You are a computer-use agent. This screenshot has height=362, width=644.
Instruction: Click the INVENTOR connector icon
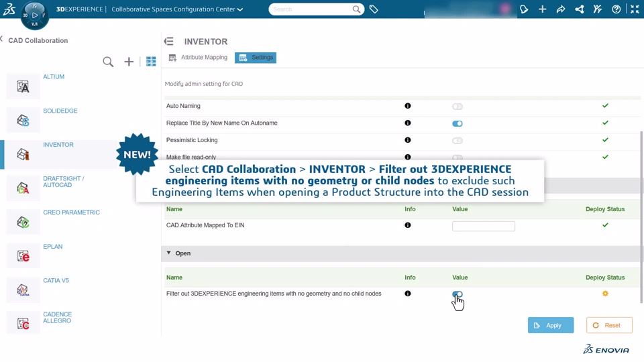(x=23, y=154)
